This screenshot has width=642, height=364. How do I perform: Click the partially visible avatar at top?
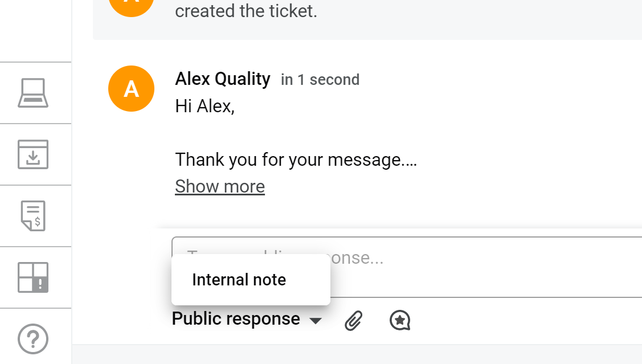pyautogui.click(x=132, y=7)
